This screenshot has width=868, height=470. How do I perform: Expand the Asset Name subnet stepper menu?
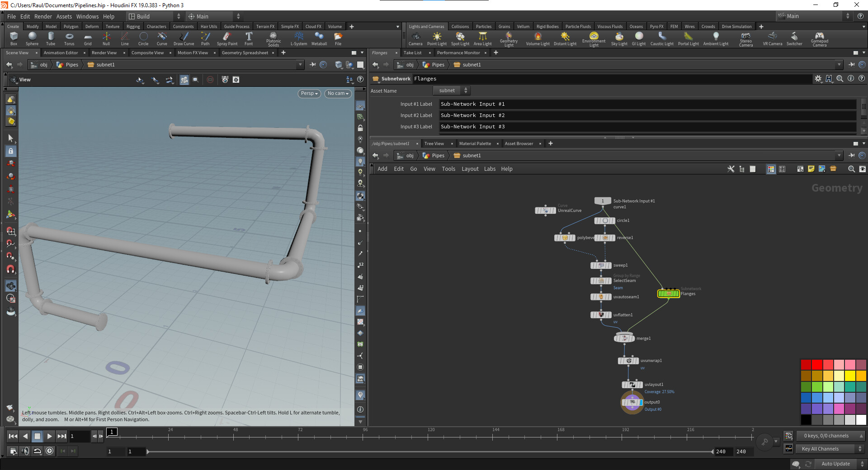click(466, 90)
